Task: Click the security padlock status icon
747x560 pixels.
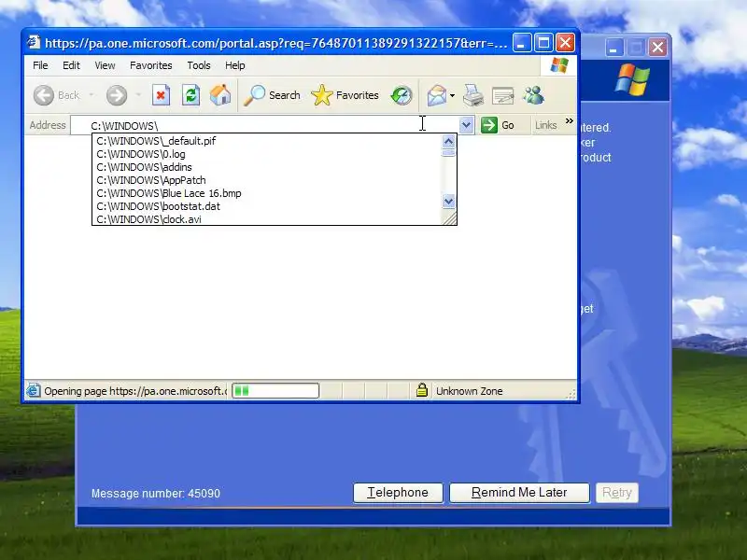Action: pos(422,390)
